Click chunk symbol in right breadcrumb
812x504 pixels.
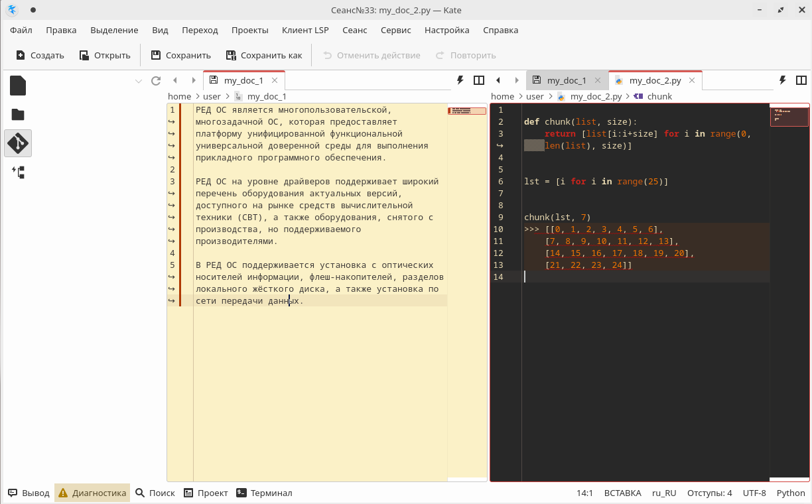click(x=659, y=96)
